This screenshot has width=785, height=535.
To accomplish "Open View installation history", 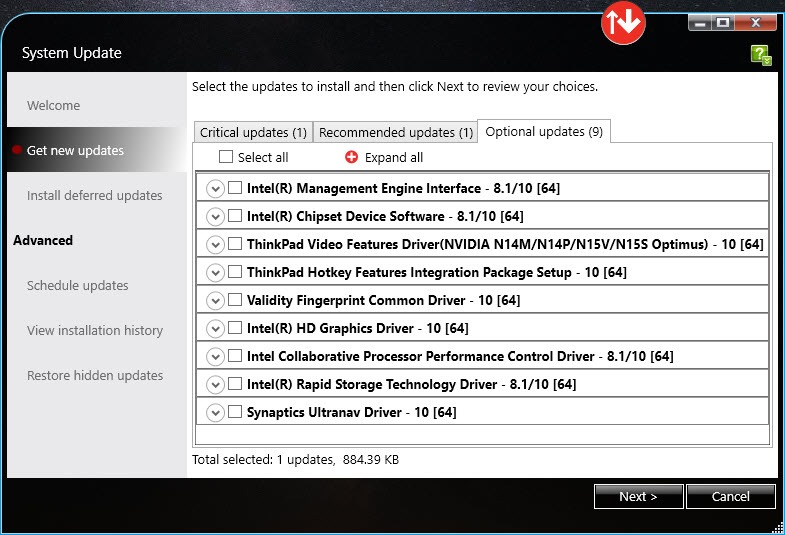I will 95,330.
